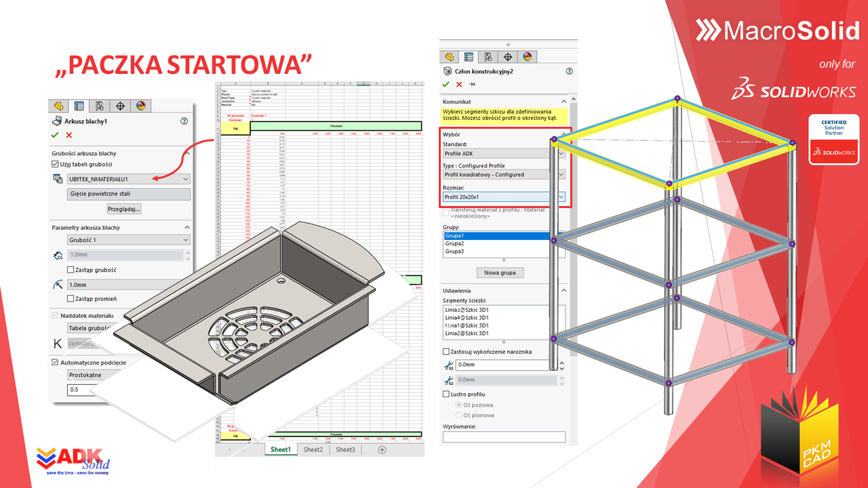The width and height of the screenshot is (868, 488).
Task: Open DimXpert crosshair tab in Arkusz blachy1 panel
Action: (x=120, y=106)
